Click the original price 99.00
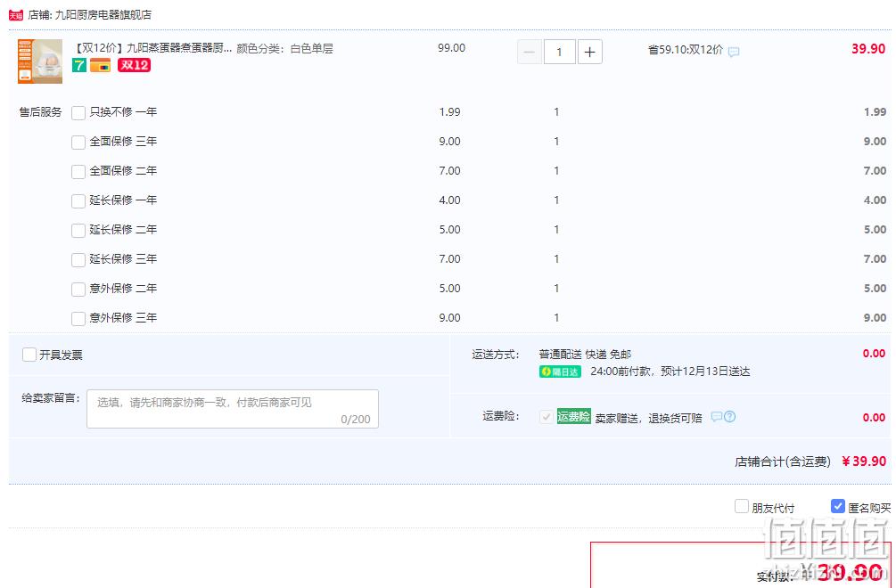The width and height of the screenshot is (896, 588). (x=451, y=48)
